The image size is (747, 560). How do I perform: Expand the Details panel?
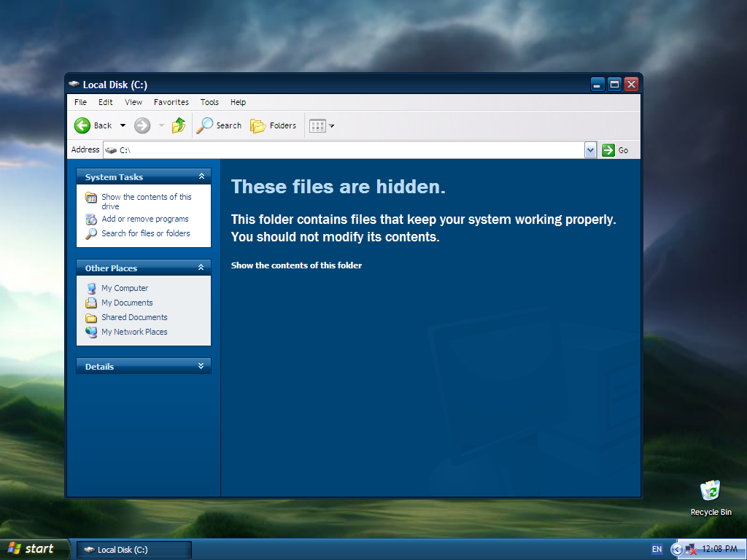(201, 366)
